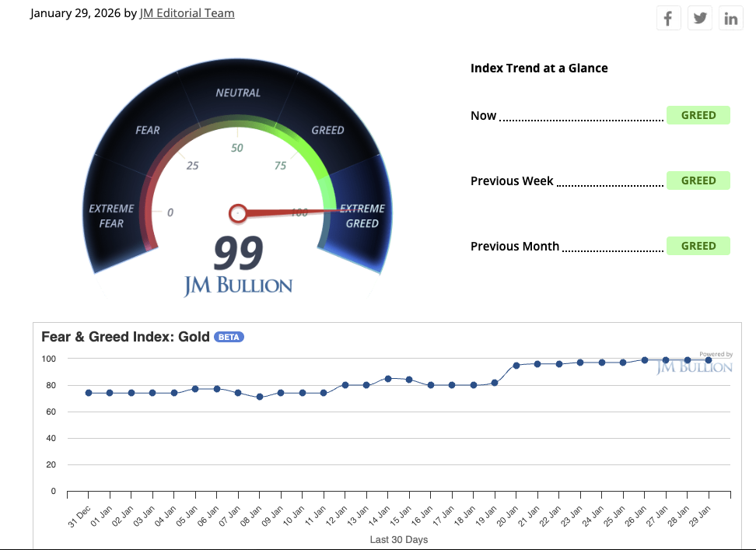Share the article on Facebook

coord(669,19)
